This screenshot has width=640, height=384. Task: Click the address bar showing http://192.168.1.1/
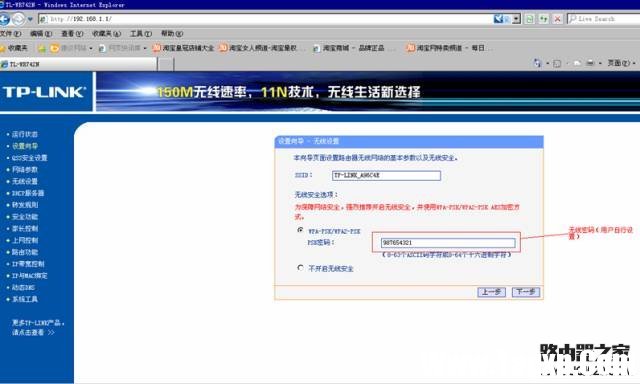(x=265, y=19)
